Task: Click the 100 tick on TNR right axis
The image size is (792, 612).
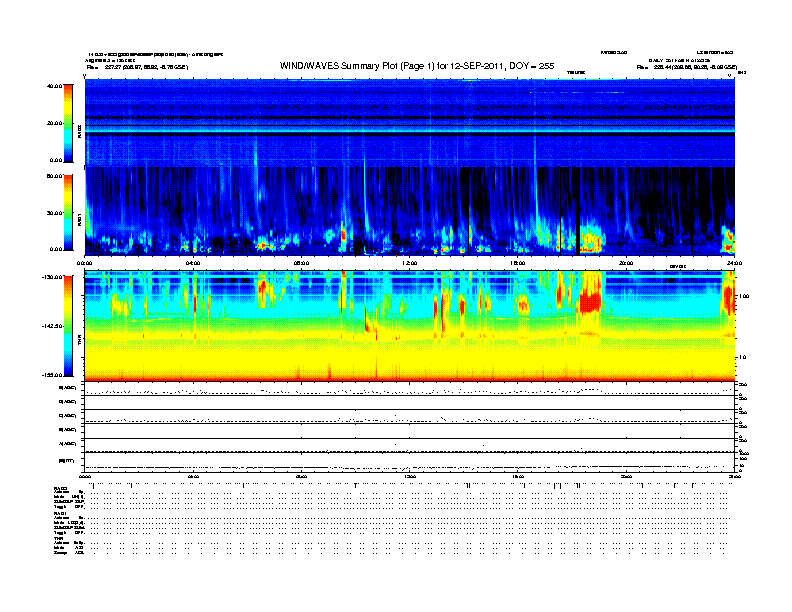Action: point(744,296)
